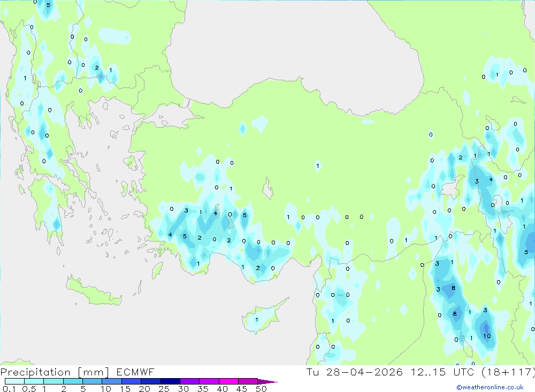This screenshot has width=535, height=392.
Task: Click the legend tick label '45'
Action: (x=242, y=389)
